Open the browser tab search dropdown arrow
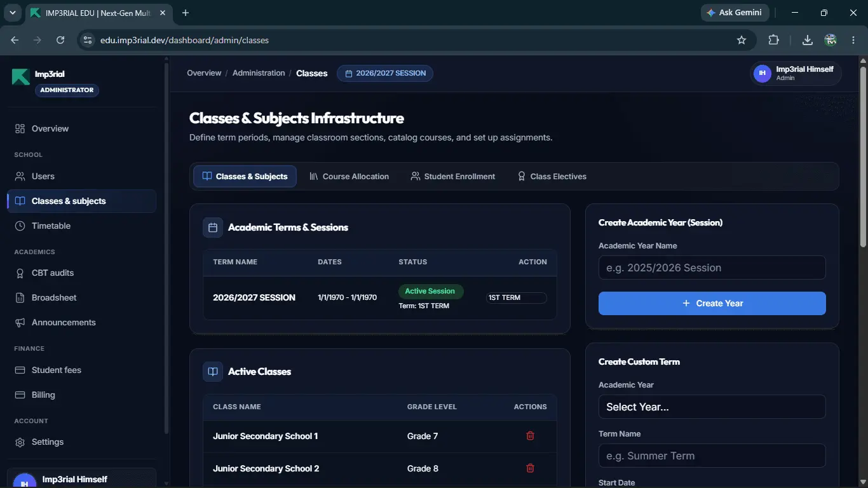Viewport: 868px width, 488px height. [x=12, y=13]
